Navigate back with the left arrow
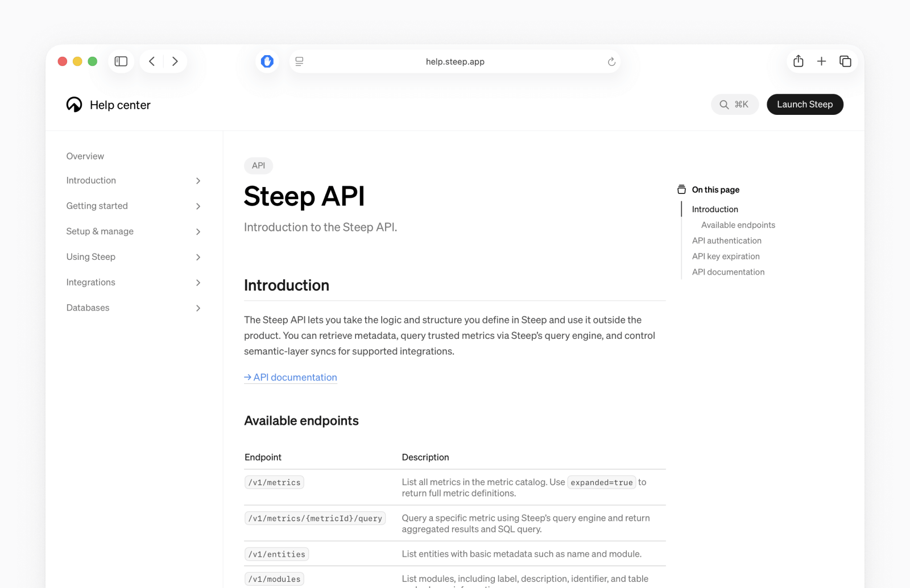910x588 pixels. 151,61
